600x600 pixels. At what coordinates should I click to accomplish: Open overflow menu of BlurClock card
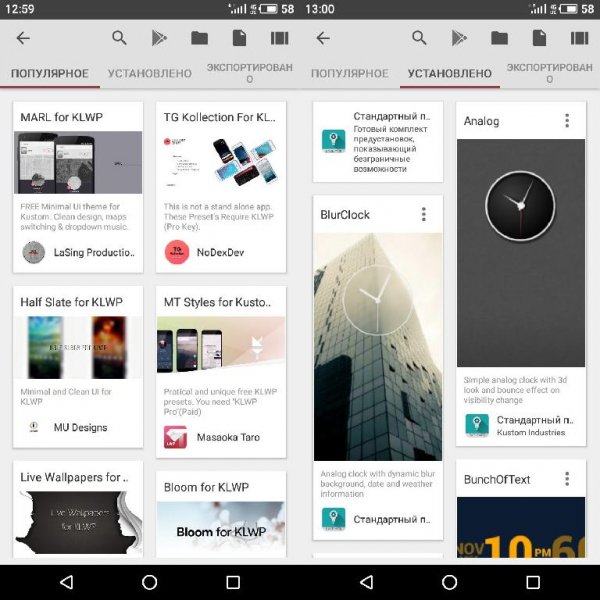point(424,214)
